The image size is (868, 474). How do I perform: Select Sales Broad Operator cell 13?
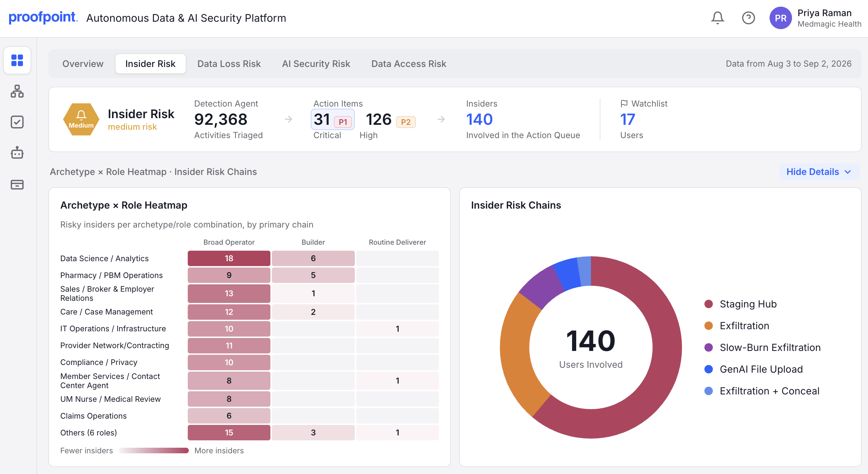229,293
